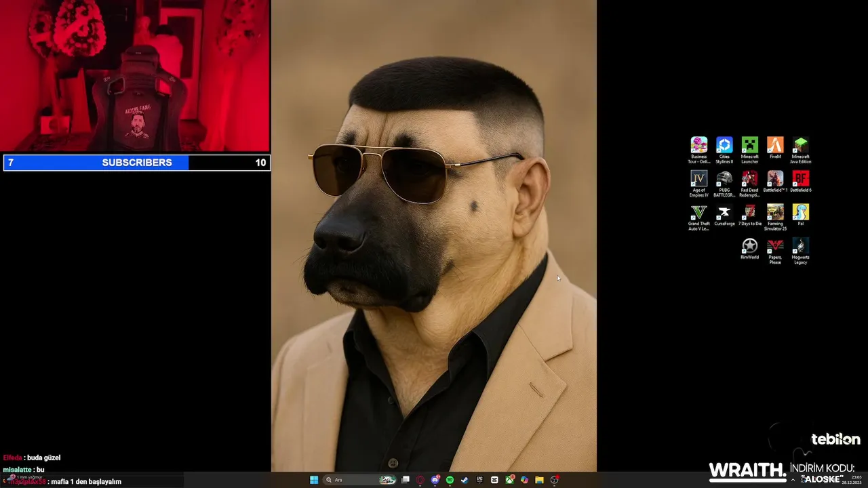Open Epic Games Launcher on taskbar
This screenshot has height=488, width=868.
[479, 480]
